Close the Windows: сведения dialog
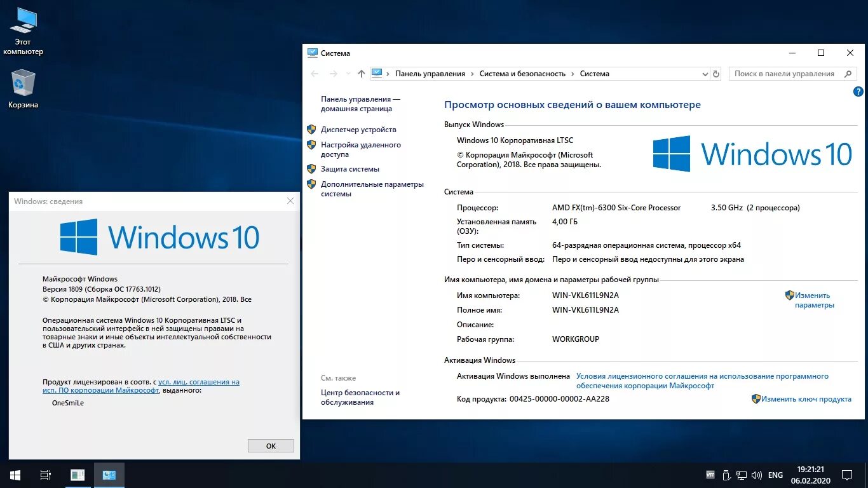This screenshot has width=868, height=488. click(290, 201)
